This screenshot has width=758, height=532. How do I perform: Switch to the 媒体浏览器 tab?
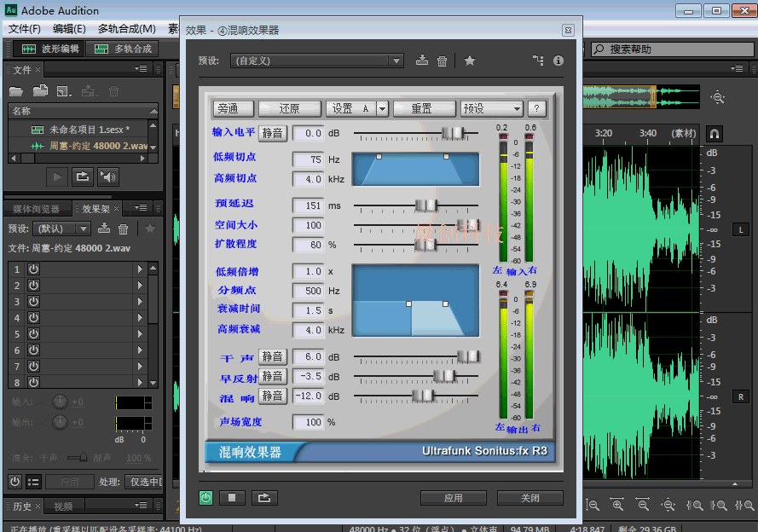coord(36,209)
